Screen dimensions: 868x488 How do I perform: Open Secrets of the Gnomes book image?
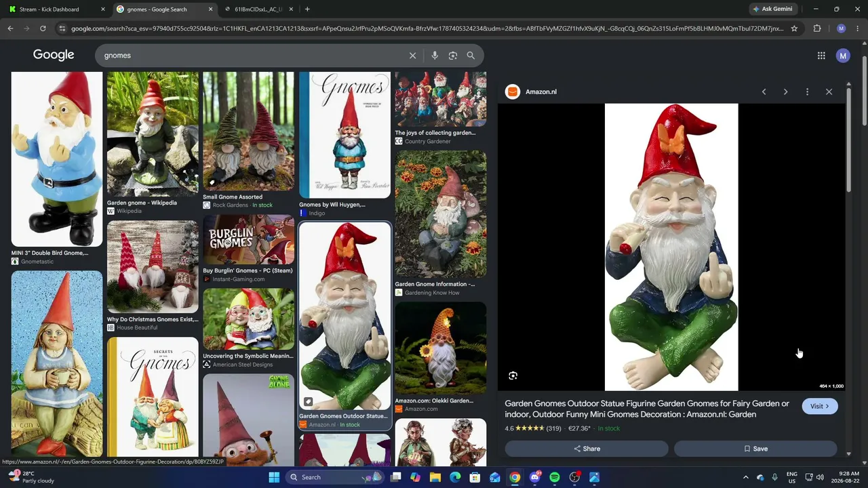pyautogui.click(x=153, y=396)
